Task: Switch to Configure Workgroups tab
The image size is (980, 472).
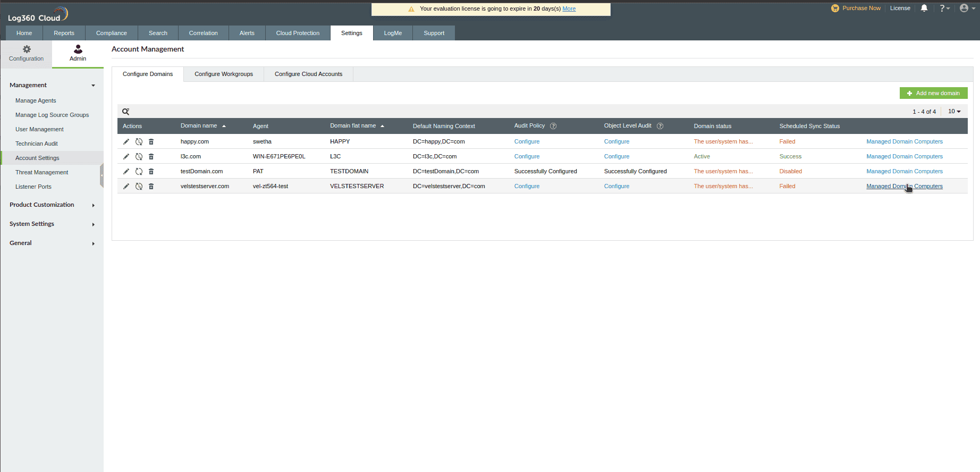Action: pyautogui.click(x=224, y=74)
